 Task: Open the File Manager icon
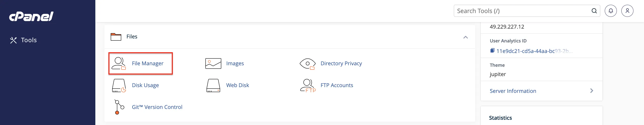pyautogui.click(x=119, y=64)
